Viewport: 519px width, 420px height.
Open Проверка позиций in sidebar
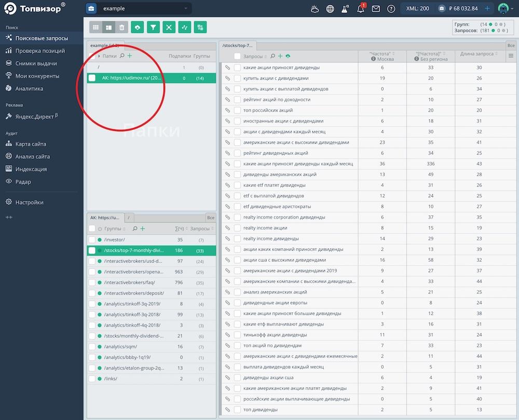pos(40,51)
